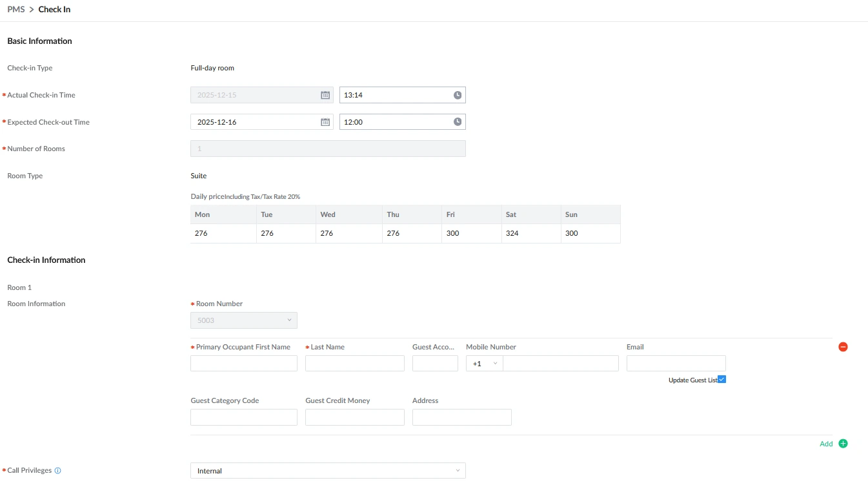This screenshot has height=487, width=868.
Task: Open clock picker beside the 12:00 time
Action: pos(457,121)
